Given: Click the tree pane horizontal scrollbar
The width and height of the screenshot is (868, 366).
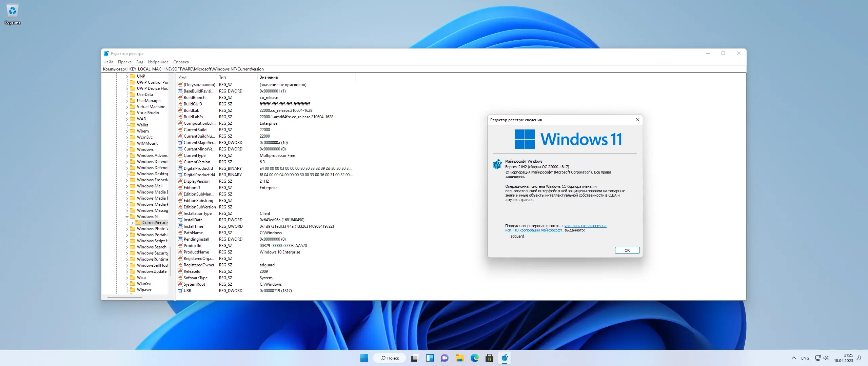Looking at the screenshot, I should (125, 297).
